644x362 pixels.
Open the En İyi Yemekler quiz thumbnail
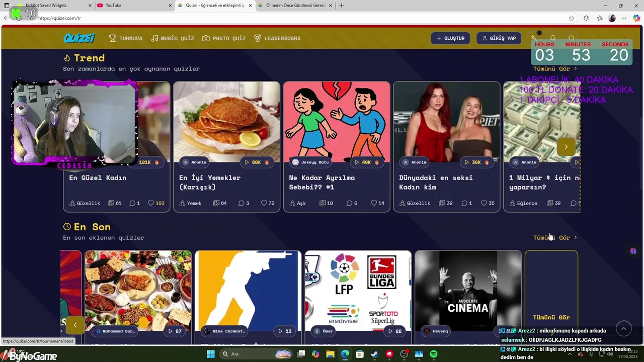[x=226, y=122]
